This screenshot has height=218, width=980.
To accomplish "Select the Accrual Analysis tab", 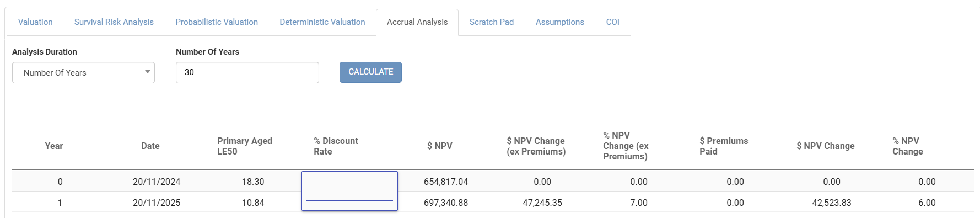I will tap(417, 22).
